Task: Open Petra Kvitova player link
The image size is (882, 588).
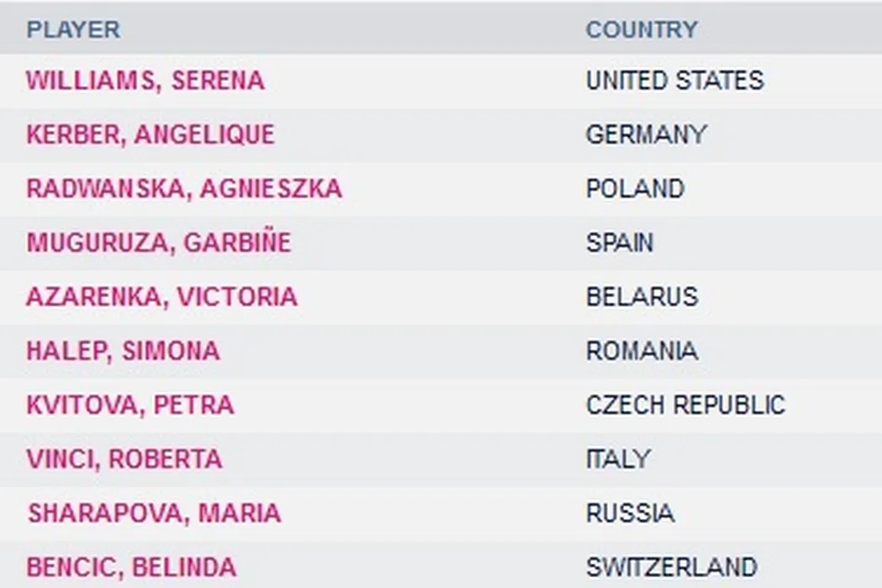Action: pos(130,405)
